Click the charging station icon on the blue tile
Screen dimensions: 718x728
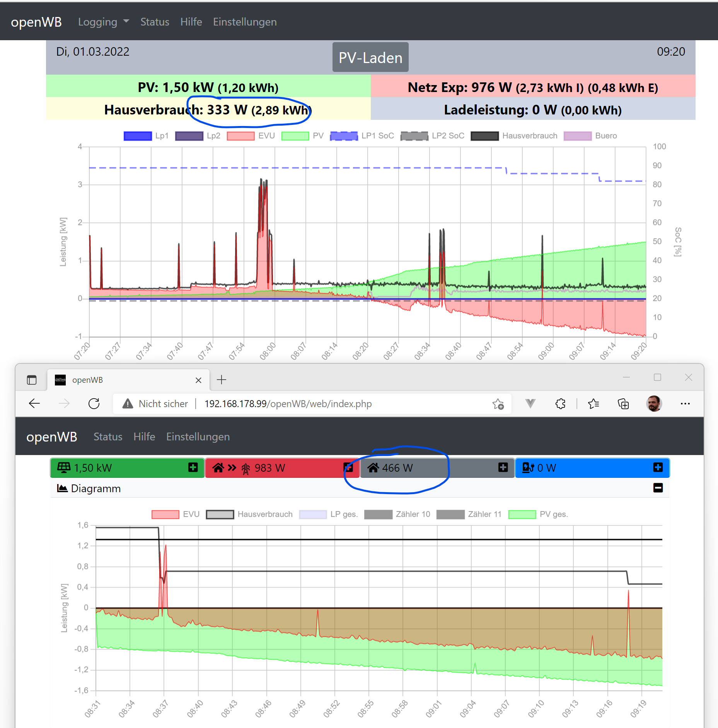pyautogui.click(x=528, y=468)
